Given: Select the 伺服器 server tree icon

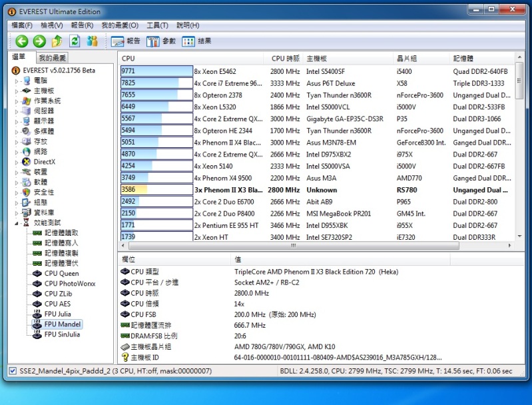Looking at the screenshot, I should 27,111.
